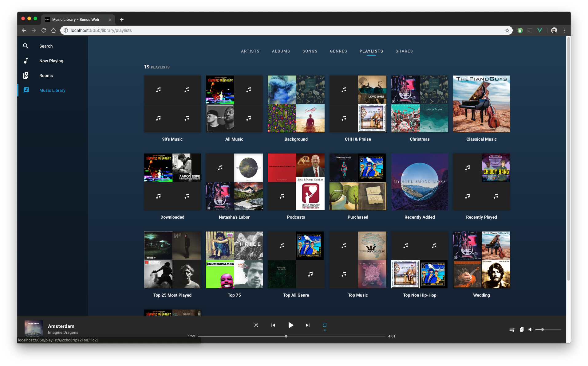Open the Christmas playlist cover
This screenshot has width=588, height=366.
420,104
